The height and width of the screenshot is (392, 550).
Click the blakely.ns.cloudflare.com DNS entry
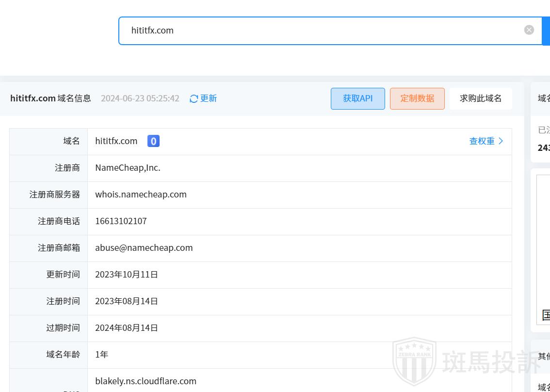tap(146, 381)
